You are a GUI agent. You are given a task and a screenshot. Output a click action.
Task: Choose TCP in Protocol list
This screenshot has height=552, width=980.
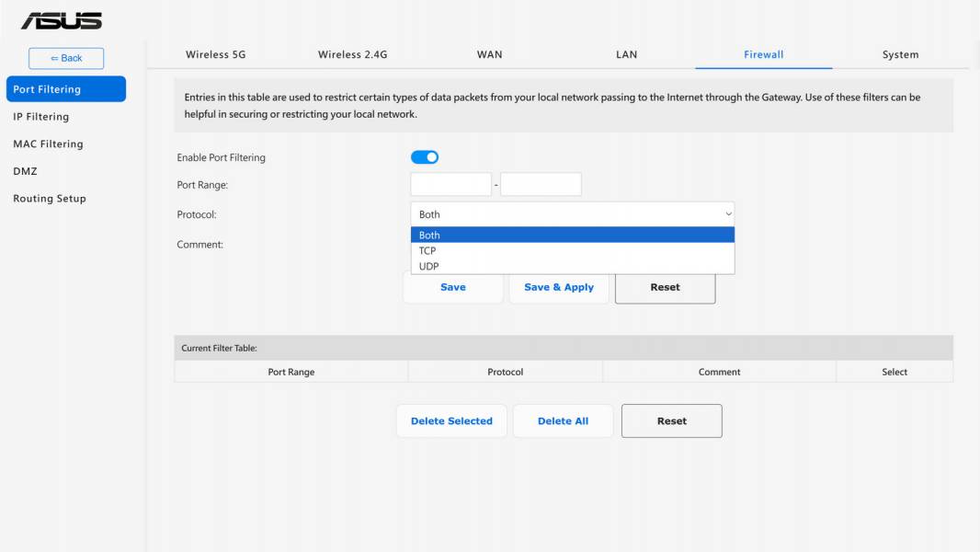pyautogui.click(x=573, y=250)
